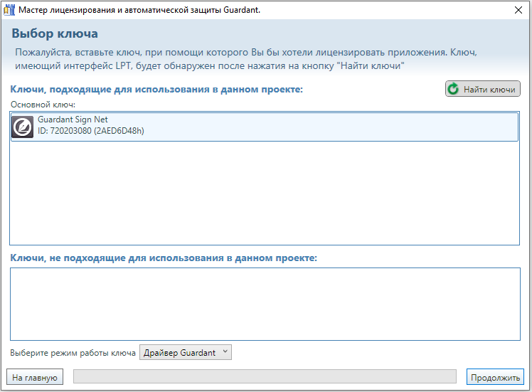Open the Драйвер Guardant mode dropdown
The image size is (532, 392).
pyautogui.click(x=186, y=353)
